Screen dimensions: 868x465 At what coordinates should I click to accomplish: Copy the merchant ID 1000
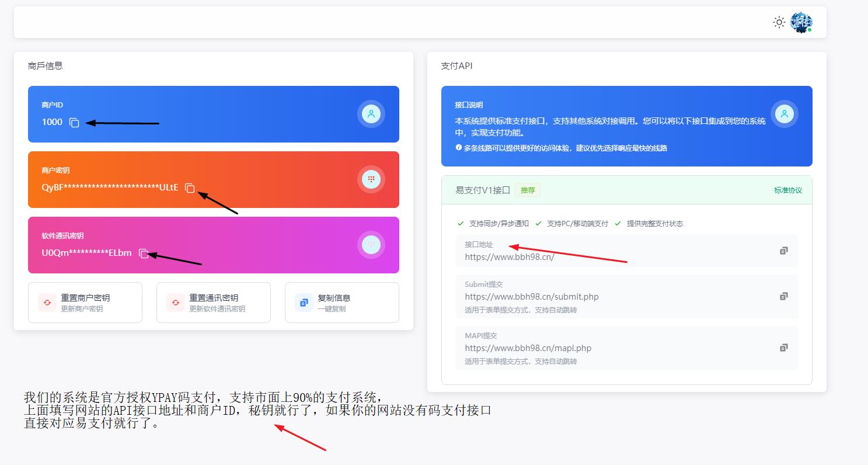pyautogui.click(x=74, y=123)
